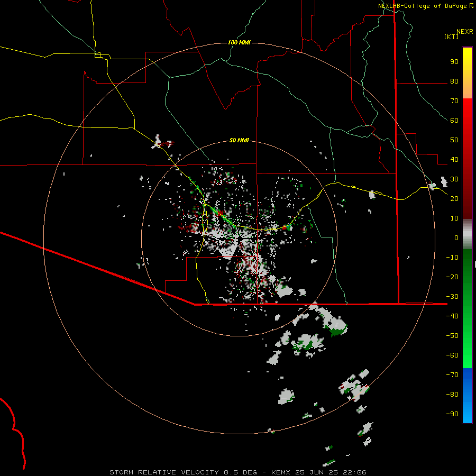Click the STORM RELATIVE VELOCITY caption text
The image size is (476, 476).
coord(164,472)
